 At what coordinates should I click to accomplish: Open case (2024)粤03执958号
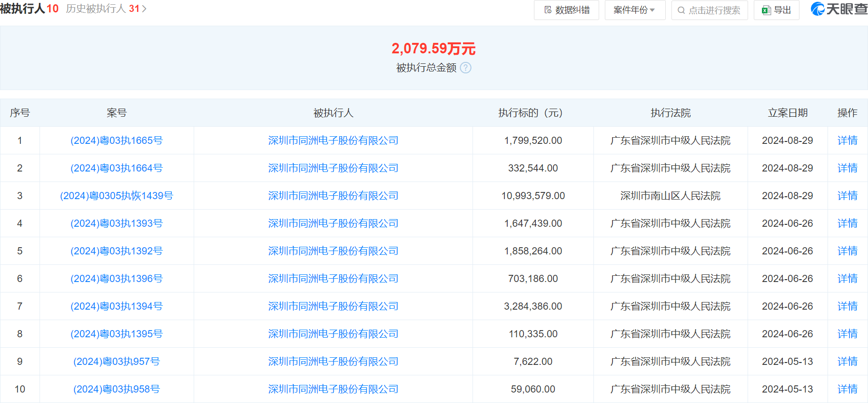click(117, 389)
